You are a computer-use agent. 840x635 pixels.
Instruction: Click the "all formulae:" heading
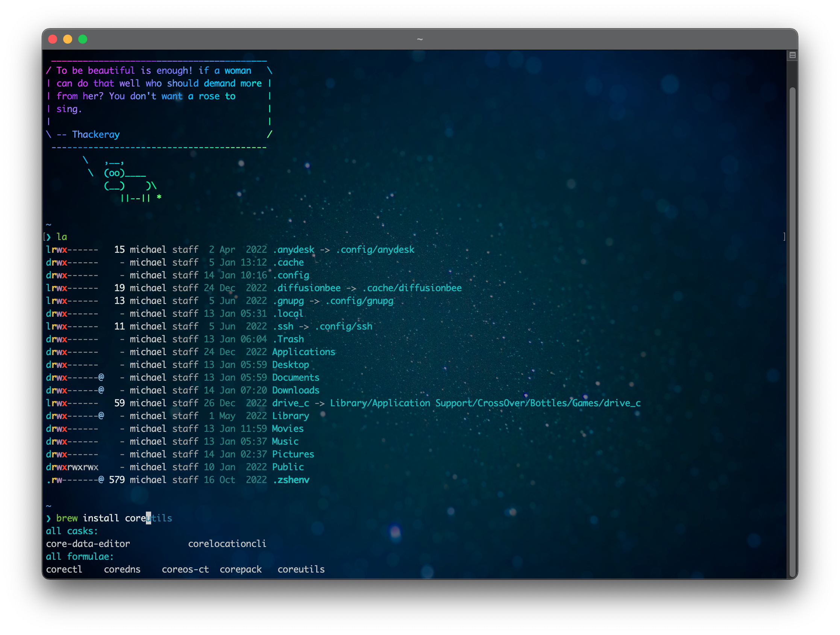point(80,557)
